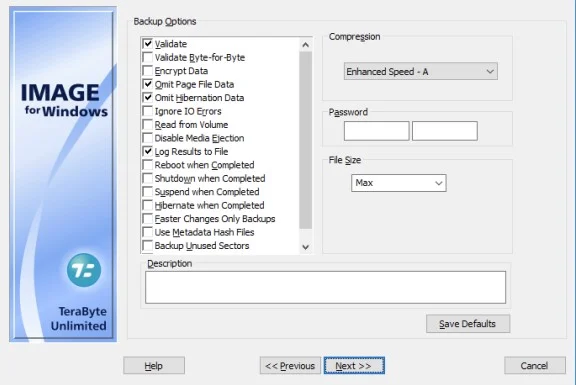Toggle Omit Page File Data
The image size is (576, 385).
point(148,84)
